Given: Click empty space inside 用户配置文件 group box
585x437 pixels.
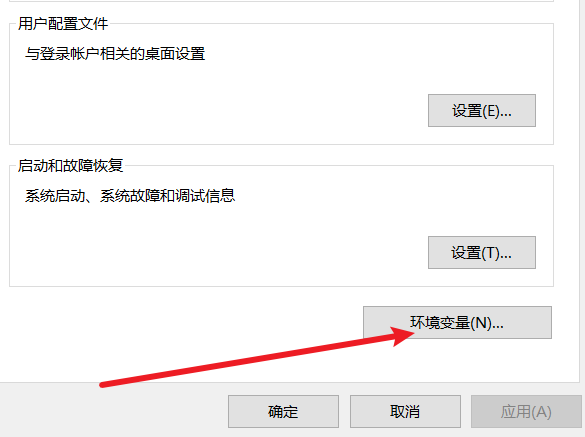Looking at the screenshot, I should pos(224,101).
